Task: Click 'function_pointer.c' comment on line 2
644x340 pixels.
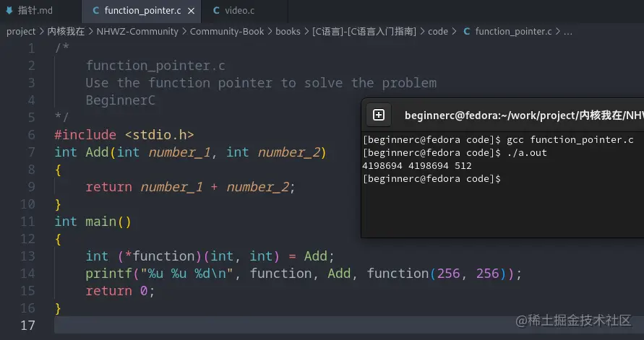Action: (x=155, y=66)
